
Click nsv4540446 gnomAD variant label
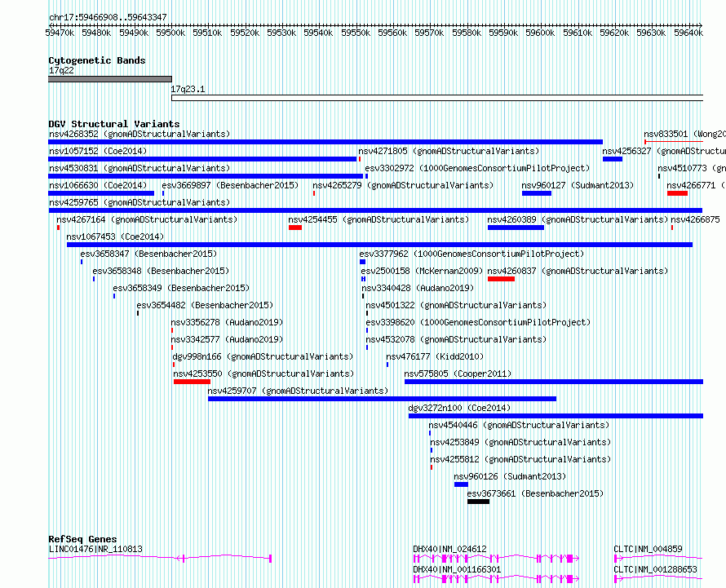click(519, 425)
